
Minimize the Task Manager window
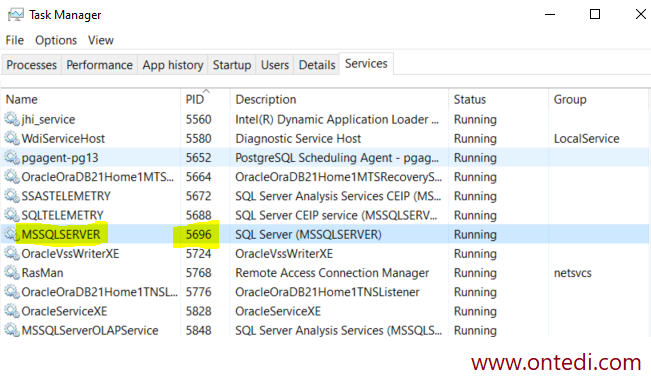pos(550,15)
